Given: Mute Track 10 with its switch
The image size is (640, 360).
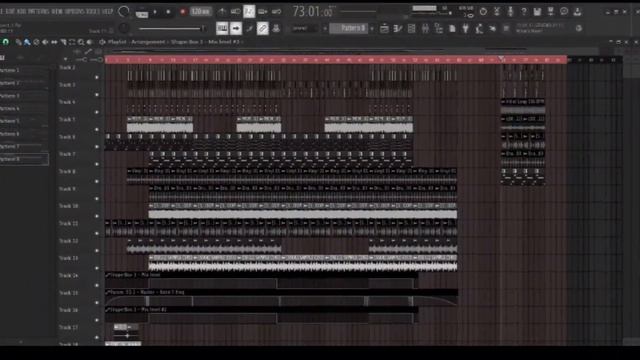Looking at the screenshot, I should [97, 216].
